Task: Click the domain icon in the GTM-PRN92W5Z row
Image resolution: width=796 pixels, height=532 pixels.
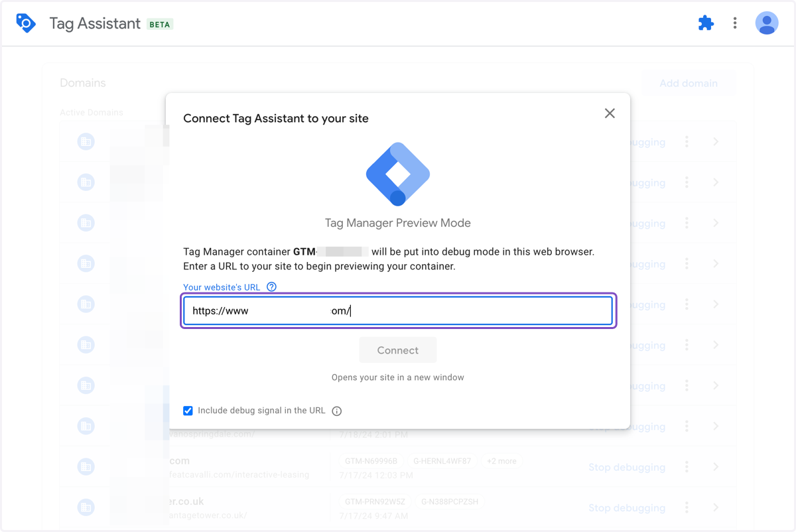Action: click(x=86, y=507)
